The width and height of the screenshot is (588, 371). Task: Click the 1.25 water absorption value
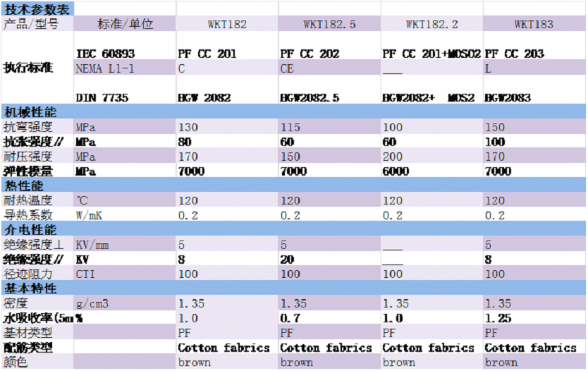click(498, 318)
